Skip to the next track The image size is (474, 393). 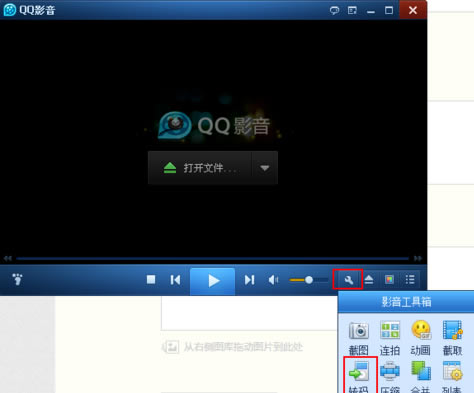click(x=249, y=280)
